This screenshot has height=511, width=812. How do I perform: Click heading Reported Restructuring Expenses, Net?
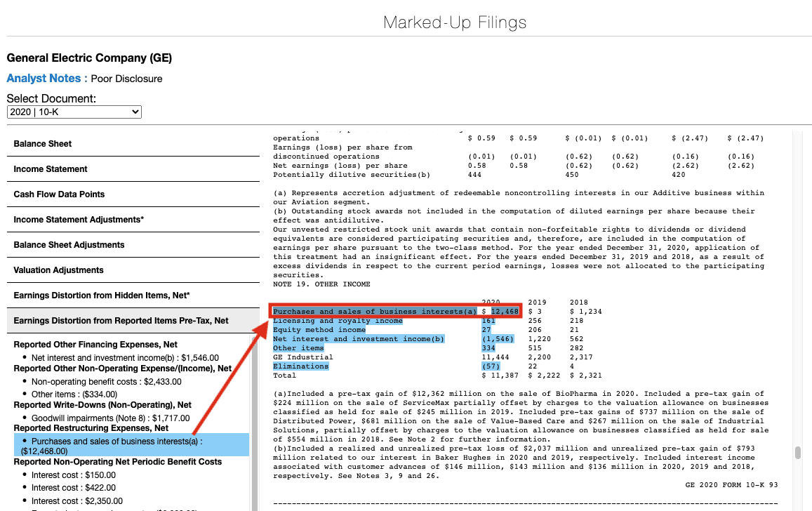click(91, 428)
